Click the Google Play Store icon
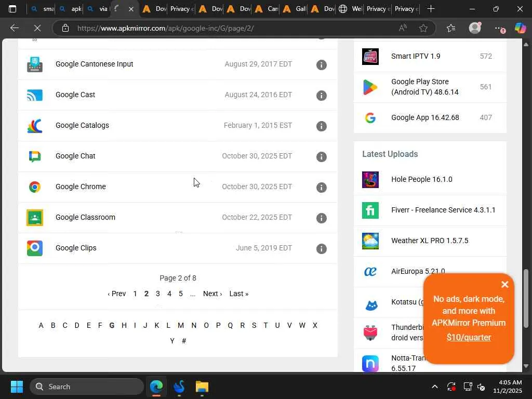 370,87
